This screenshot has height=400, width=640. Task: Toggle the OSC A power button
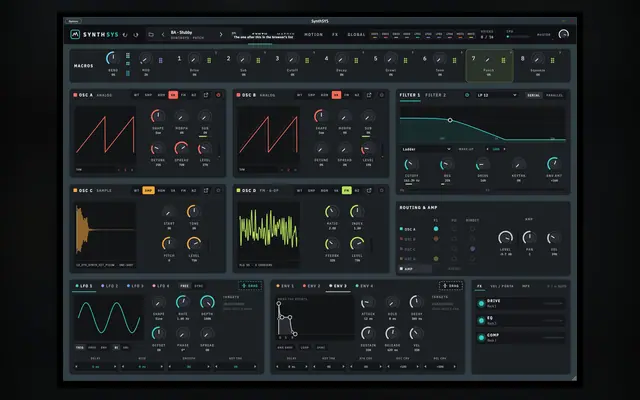pos(218,95)
